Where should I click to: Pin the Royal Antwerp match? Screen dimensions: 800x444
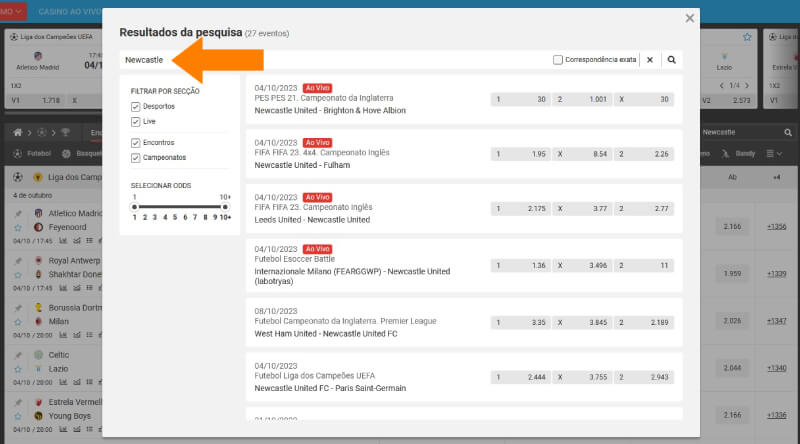pyautogui.click(x=18, y=261)
